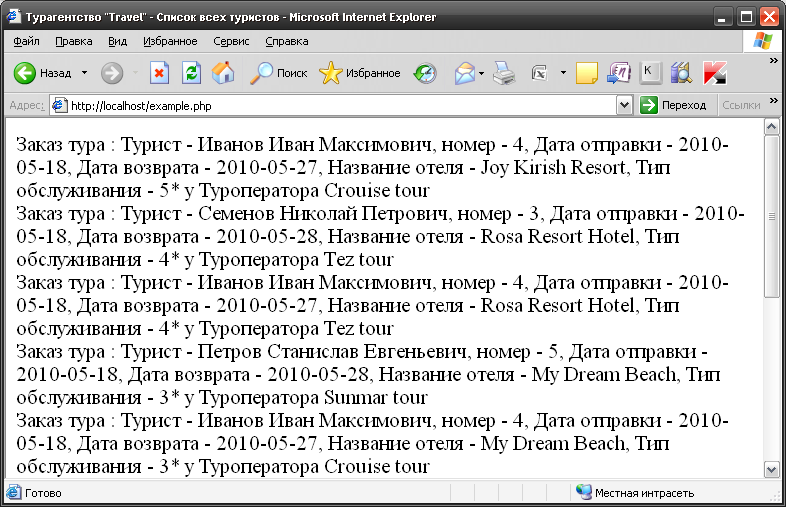The height and width of the screenshot is (507, 786).
Task: Click the Местная интрасеть zone indicator
Action: coord(636,493)
